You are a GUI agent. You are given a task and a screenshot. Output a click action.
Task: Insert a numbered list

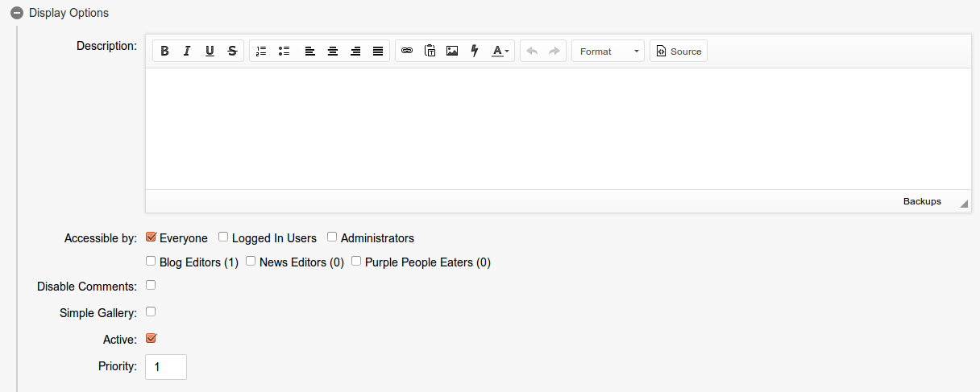261,52
